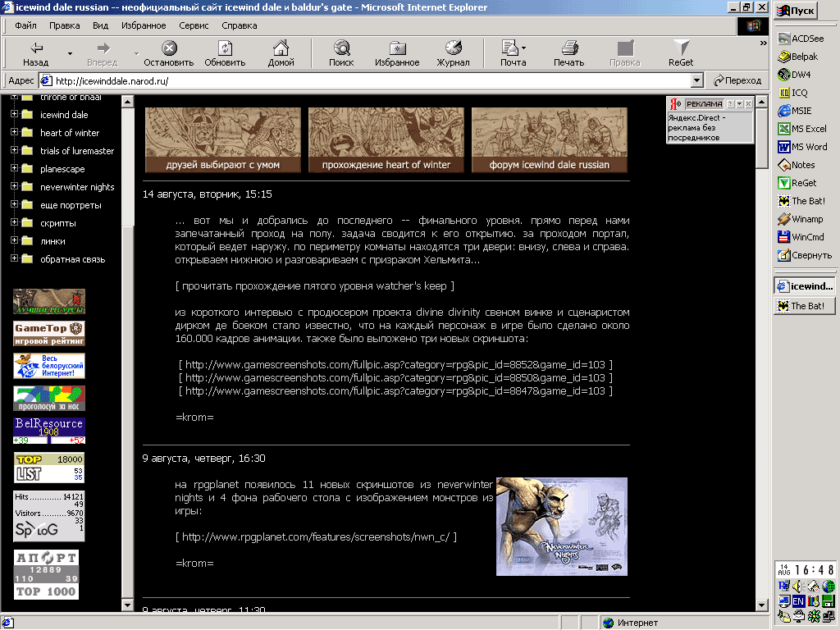Viewport: 840px width, 630px height.
Task: Show hidden toolbar buttons with the chevron
Action: point(764,43)
